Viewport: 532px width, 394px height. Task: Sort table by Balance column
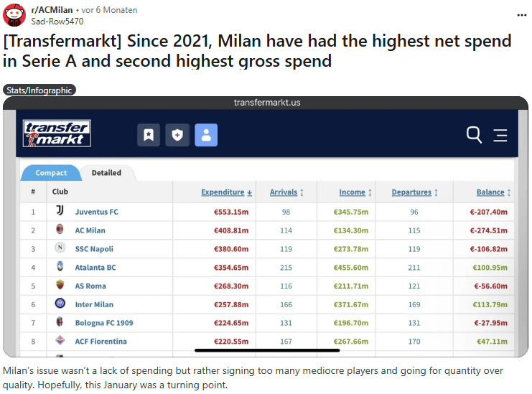coord(493,192)
